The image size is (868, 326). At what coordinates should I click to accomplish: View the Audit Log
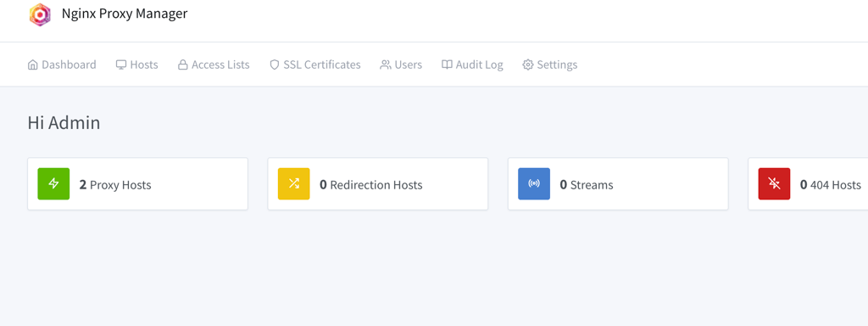(x=472, y=65)
